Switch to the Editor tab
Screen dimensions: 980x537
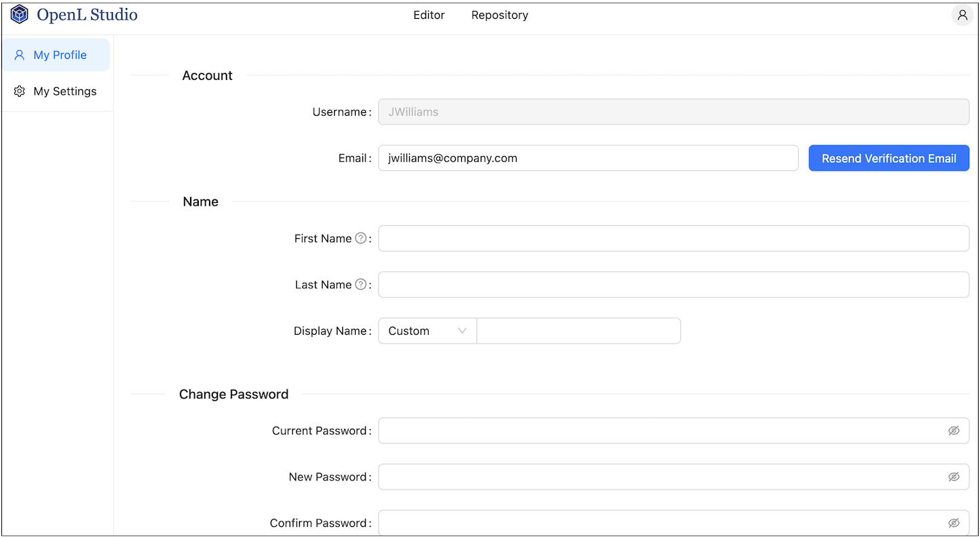click(x=429, y=15)
